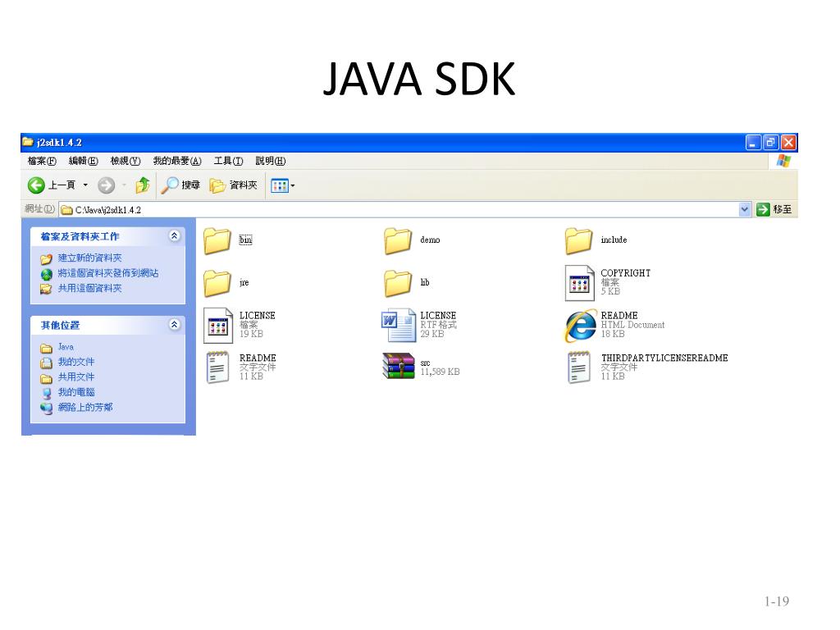The image size is (840, 630).
Task: Select the README HTML Document icon
Action: 580,325
